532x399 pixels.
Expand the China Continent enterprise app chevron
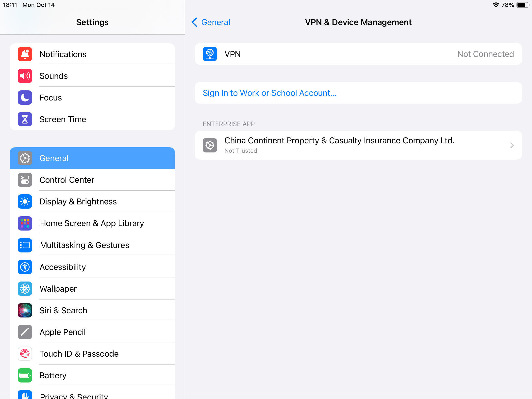[x=512, y=145]
